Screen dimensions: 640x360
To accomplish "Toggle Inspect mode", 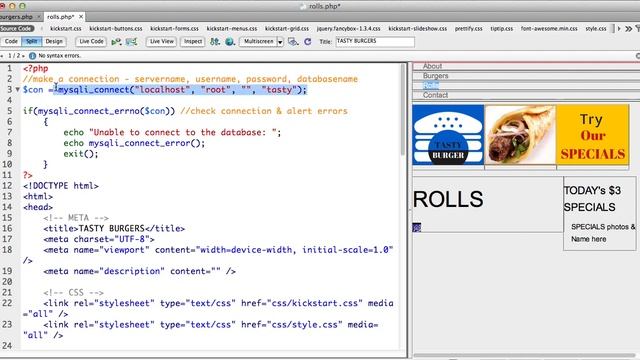I will 193,41.
